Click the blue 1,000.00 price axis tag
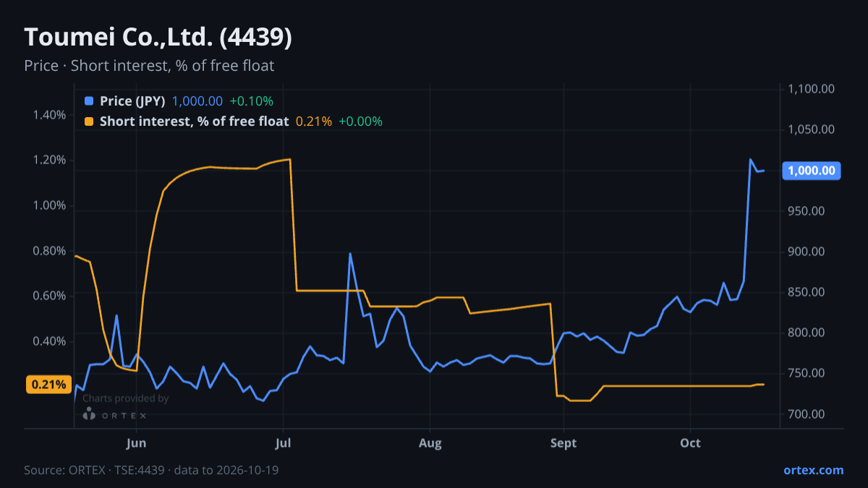 tap(812, 171)
